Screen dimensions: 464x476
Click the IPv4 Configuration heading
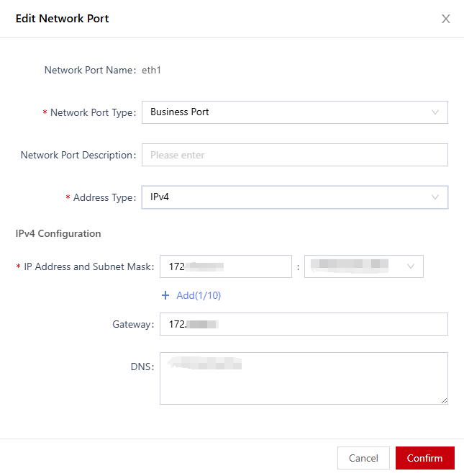pyautogui.click(x=58, y=234)
